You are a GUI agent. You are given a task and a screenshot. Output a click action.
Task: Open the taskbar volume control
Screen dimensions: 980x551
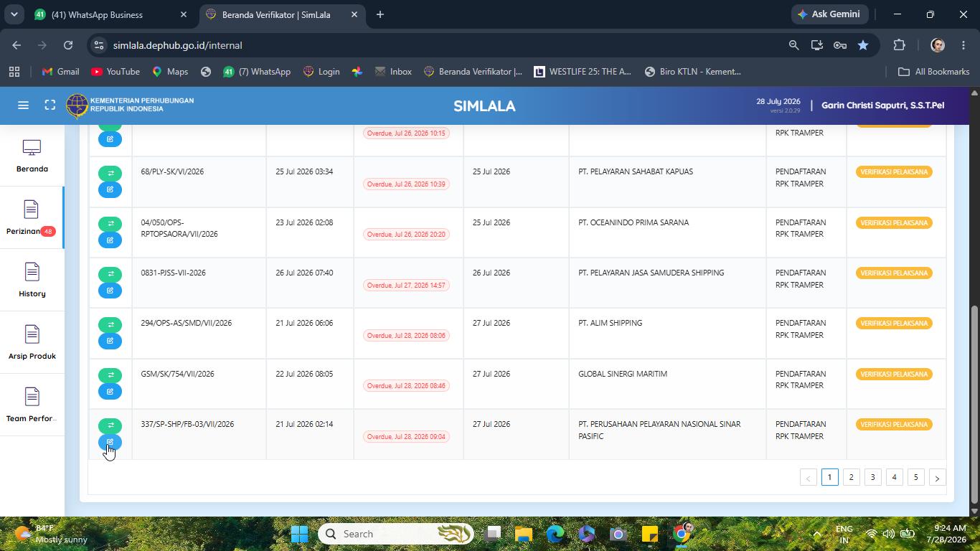889,534
